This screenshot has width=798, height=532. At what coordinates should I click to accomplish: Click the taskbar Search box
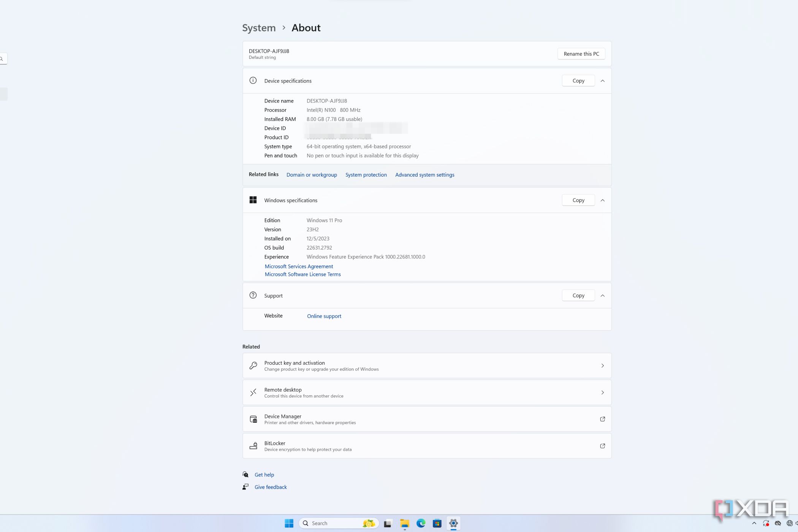[x=339, y=523]
